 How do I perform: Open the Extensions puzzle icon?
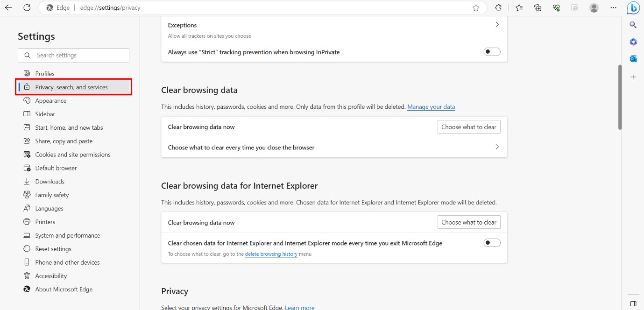pos(498,8)
